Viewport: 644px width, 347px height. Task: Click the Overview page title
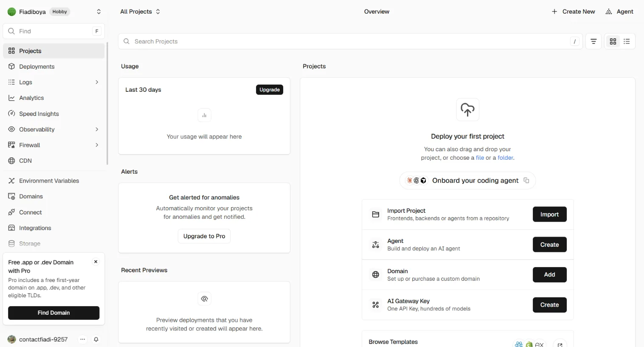pos(377,12)
